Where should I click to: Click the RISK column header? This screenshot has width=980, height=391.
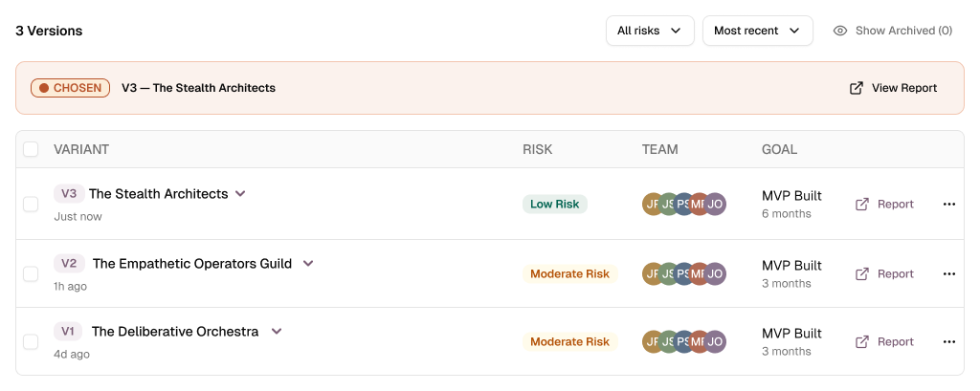pos(538,150)
